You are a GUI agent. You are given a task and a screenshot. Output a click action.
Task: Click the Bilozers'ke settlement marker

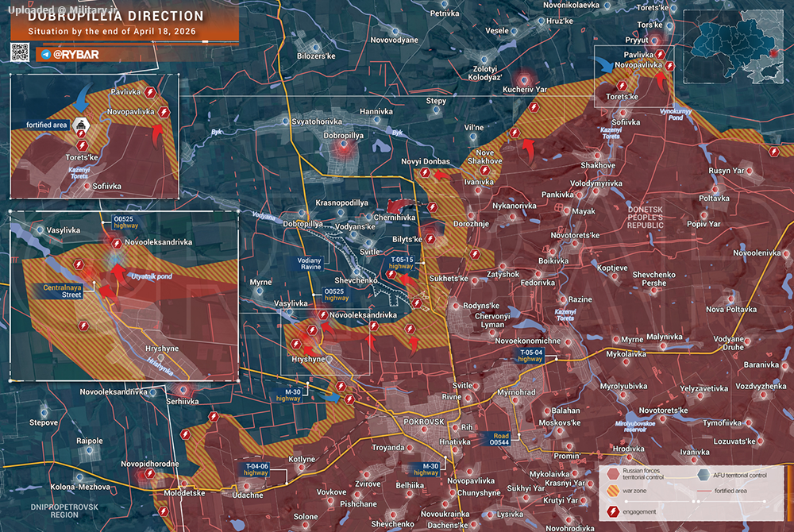coord(316,48)
